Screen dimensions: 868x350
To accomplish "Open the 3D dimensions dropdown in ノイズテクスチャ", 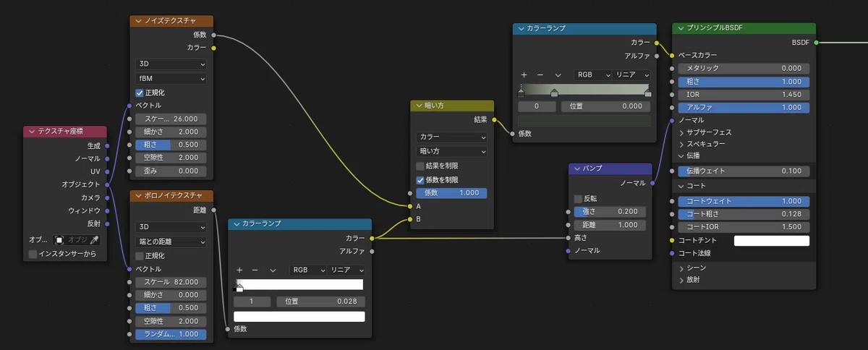I will (x=171, y=64).
